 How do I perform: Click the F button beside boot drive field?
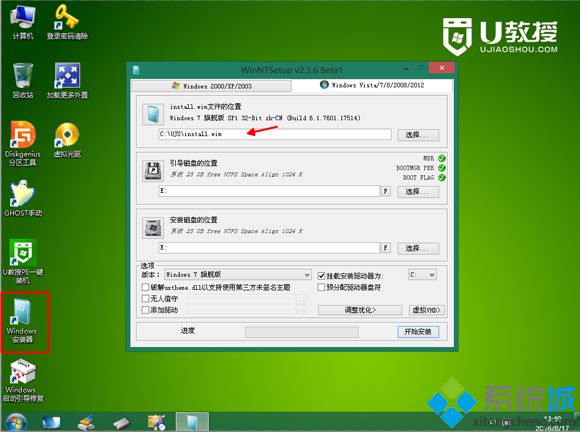point(385,191)
